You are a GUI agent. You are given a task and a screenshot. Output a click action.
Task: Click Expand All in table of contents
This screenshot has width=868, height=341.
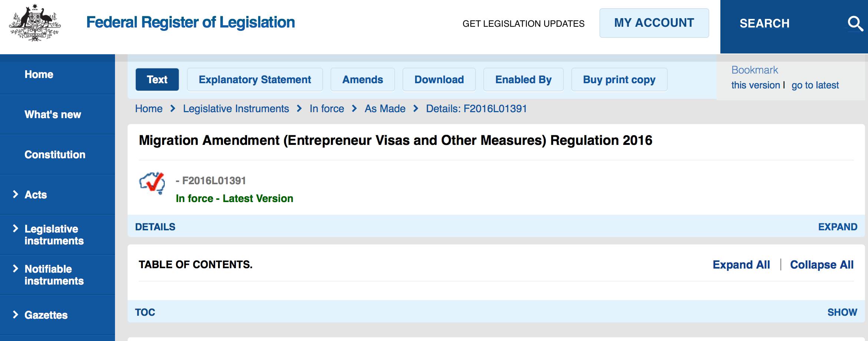tap(741, 264)
